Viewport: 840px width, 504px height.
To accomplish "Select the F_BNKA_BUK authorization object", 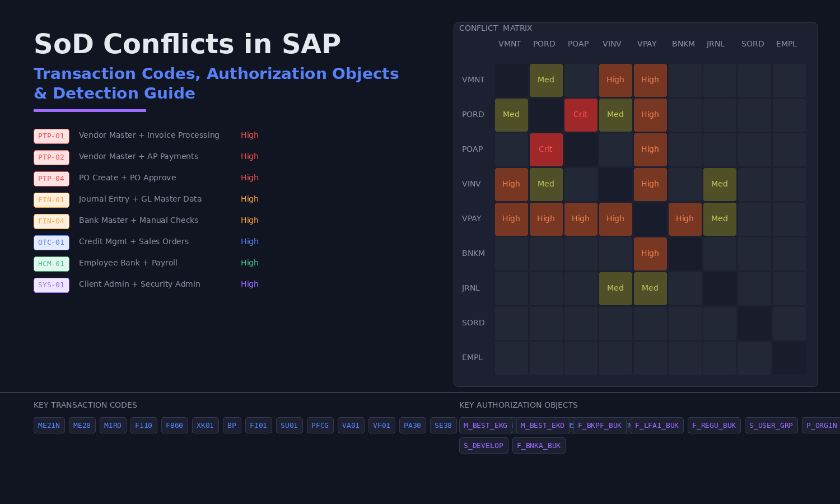I will (539, 445).
